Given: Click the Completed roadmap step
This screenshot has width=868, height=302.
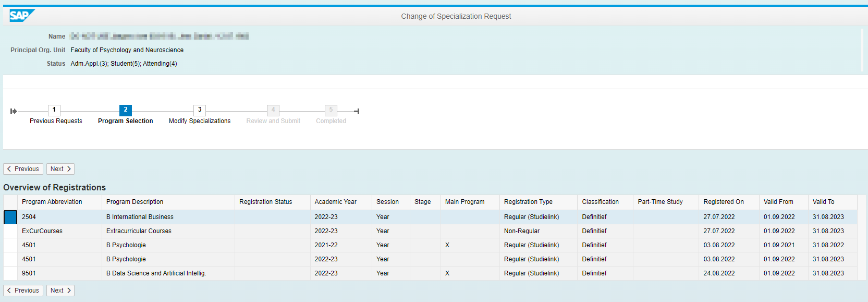Looking at the screenshot, I should pyautogui.click(x=331, y=110).
